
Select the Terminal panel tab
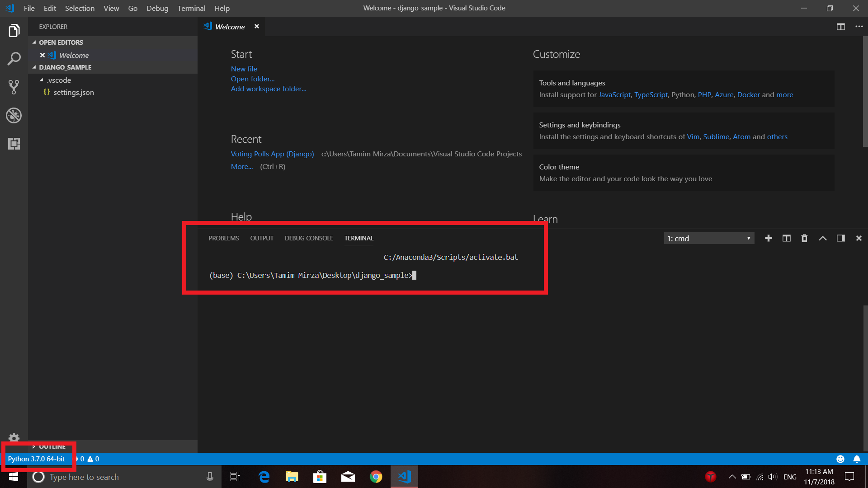[359, 238]
